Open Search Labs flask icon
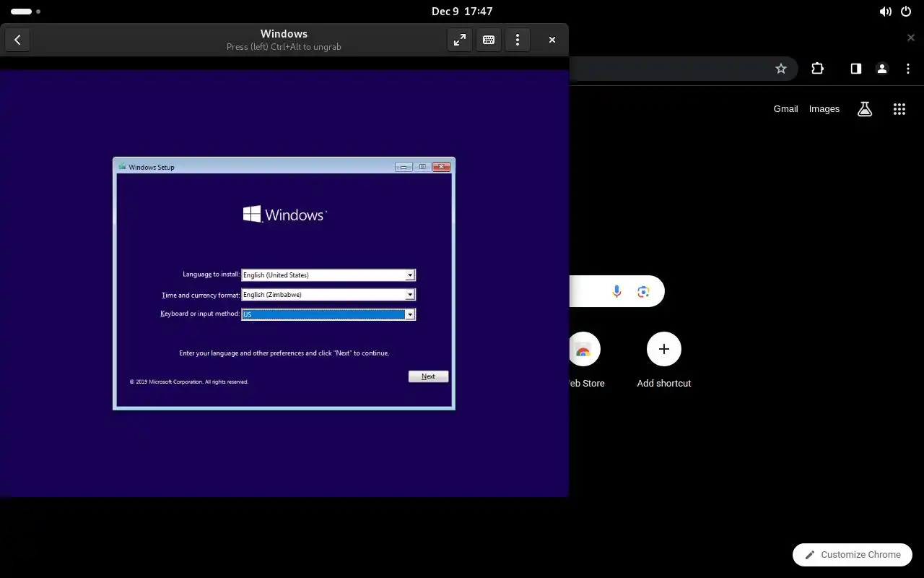This screenshot has height=578, width=924. point(865,109)
